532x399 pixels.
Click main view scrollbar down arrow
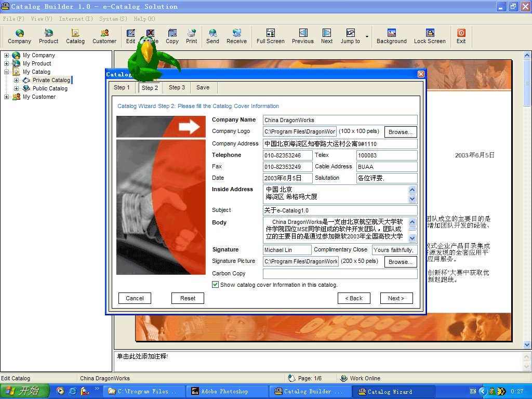527,344
